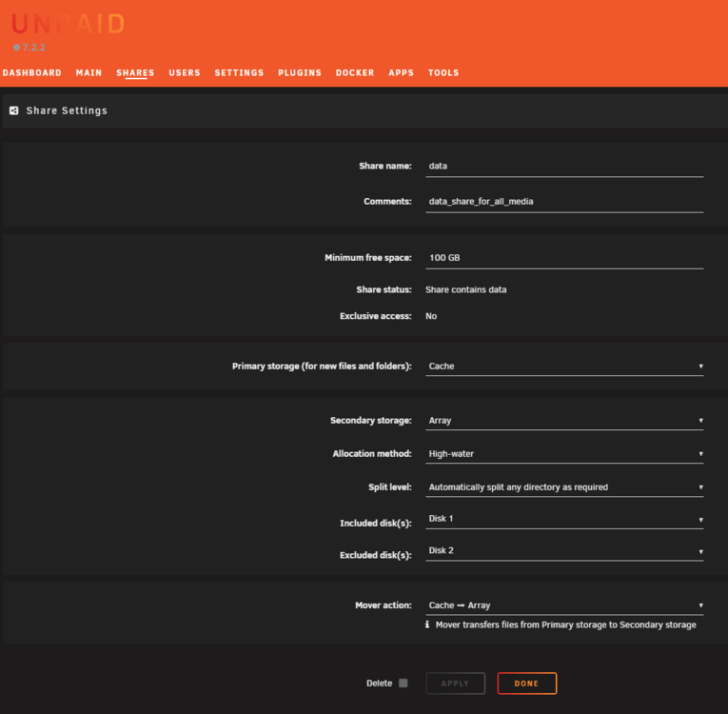Go to the Plugins tab
Image resolution: width=728 pixels, height=714 pixels.
(300, 73)
